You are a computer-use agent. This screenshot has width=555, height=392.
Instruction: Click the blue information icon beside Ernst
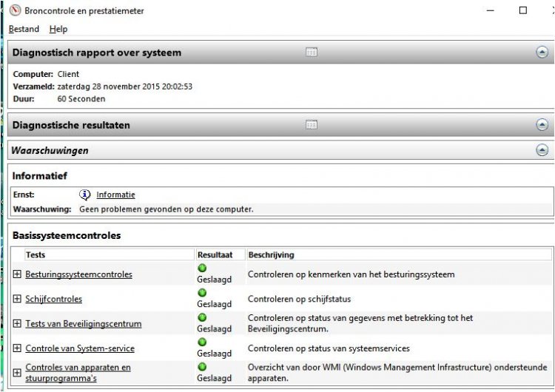(85, 195)
